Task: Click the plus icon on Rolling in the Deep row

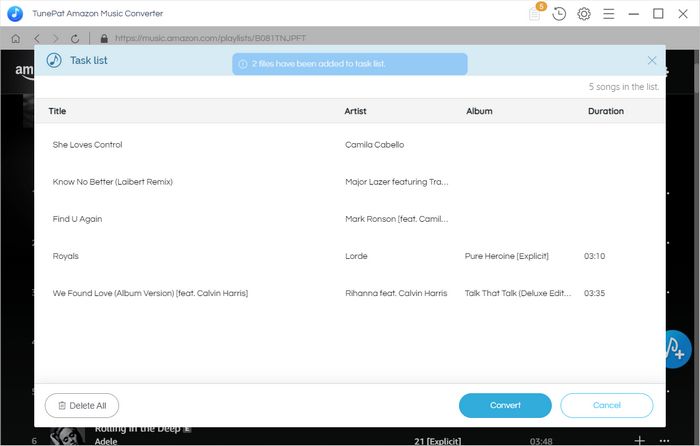Action: [640, 440]
